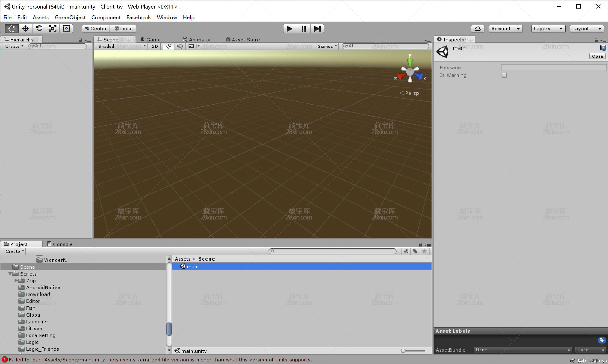Switch to the Game tab
The width and height of the screenshot is (608, 364).
tap(151, 40)
